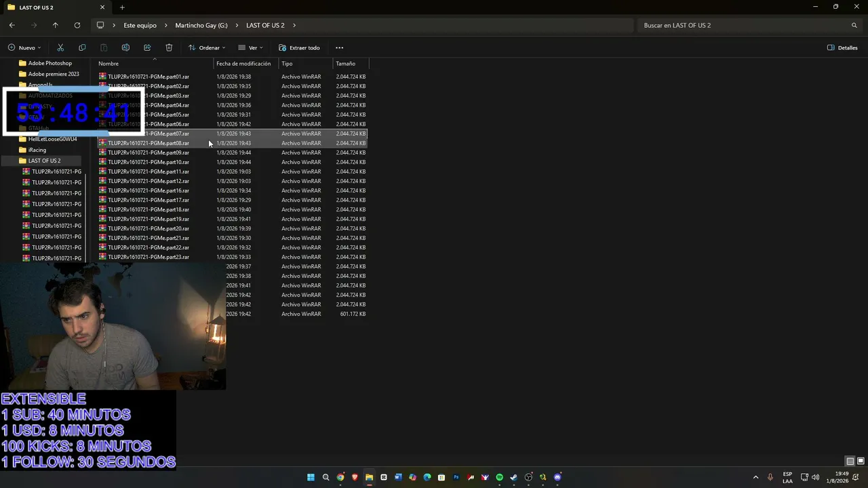Launch Google Chrome from the taskbar
The width and height of the screenshot is (868, 488).
coord(340,477)
